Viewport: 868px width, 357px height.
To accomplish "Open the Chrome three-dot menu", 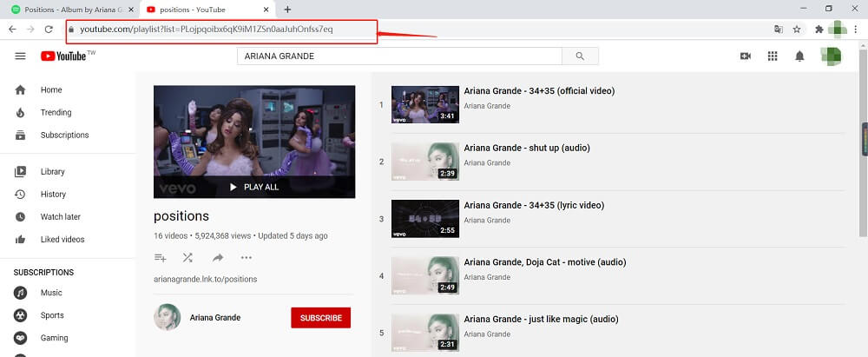I will click(856, 30).
